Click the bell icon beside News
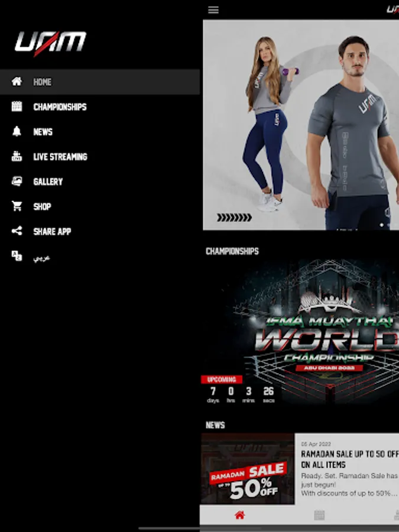Image resolution: width=399 pixels, height=532 pixels. pyautogui.click(x=17, y=132)
